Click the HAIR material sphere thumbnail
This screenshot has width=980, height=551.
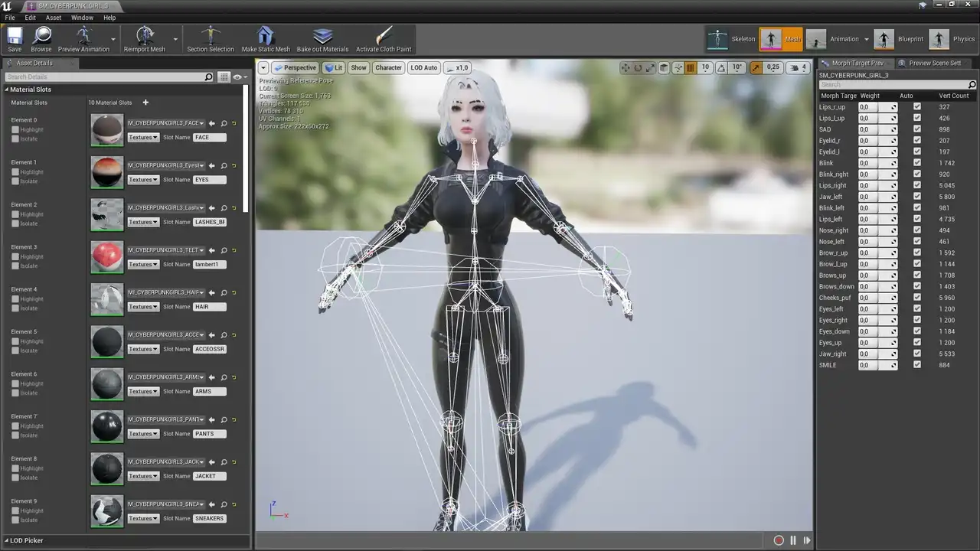[107, 299]
